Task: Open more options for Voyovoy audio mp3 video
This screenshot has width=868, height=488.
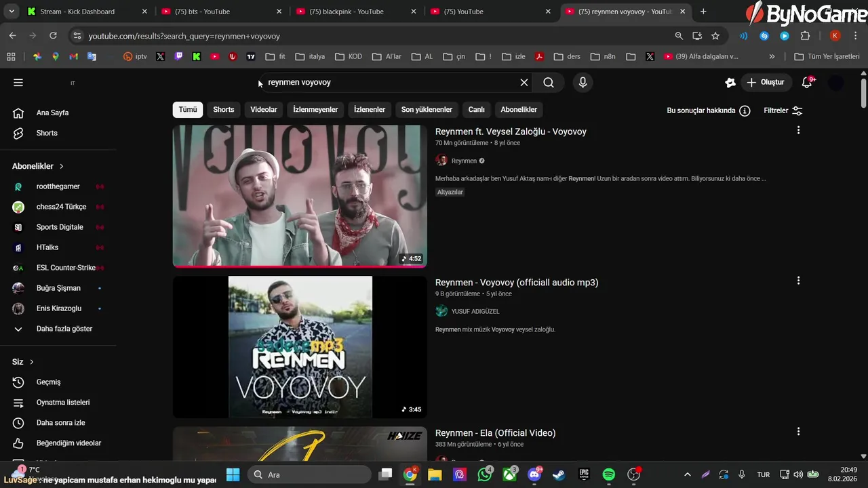Action: tap(798, 281)
